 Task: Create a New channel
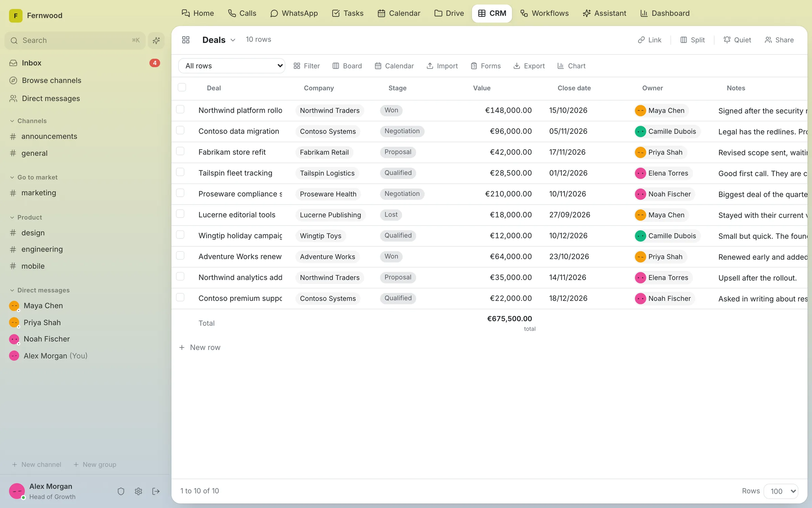37,465
